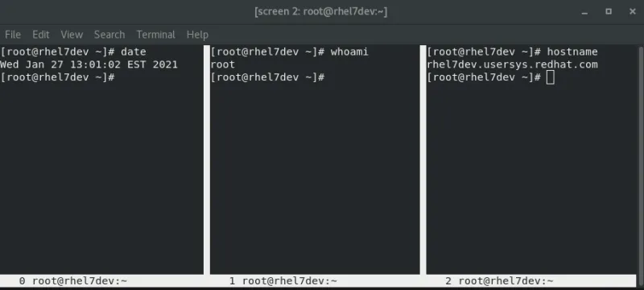Open the Help menu
This screenshot has width=644, height=290.
[x=197, y=35]
